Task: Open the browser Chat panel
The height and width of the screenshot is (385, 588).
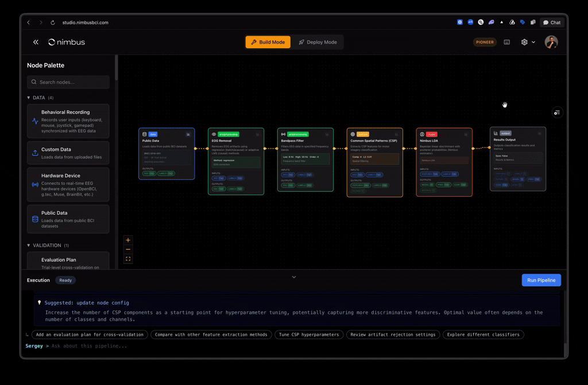Action: [552, 22]
